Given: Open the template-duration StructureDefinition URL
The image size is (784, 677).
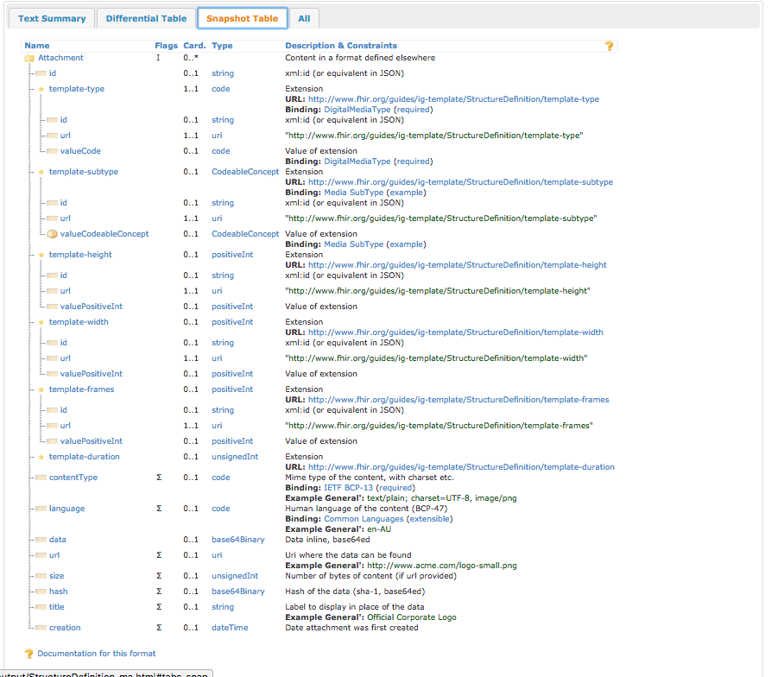Looking at the screenshot, I should coord(461,467).
